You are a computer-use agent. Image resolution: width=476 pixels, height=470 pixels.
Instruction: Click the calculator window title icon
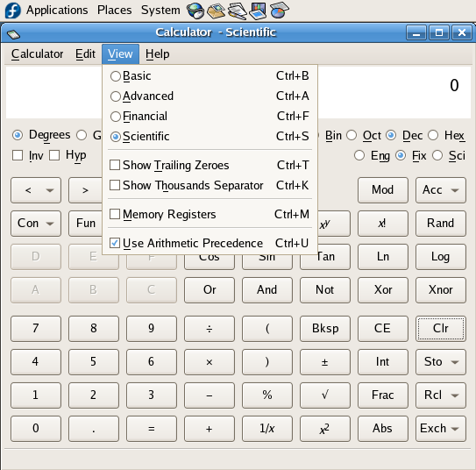click(13, 34)
